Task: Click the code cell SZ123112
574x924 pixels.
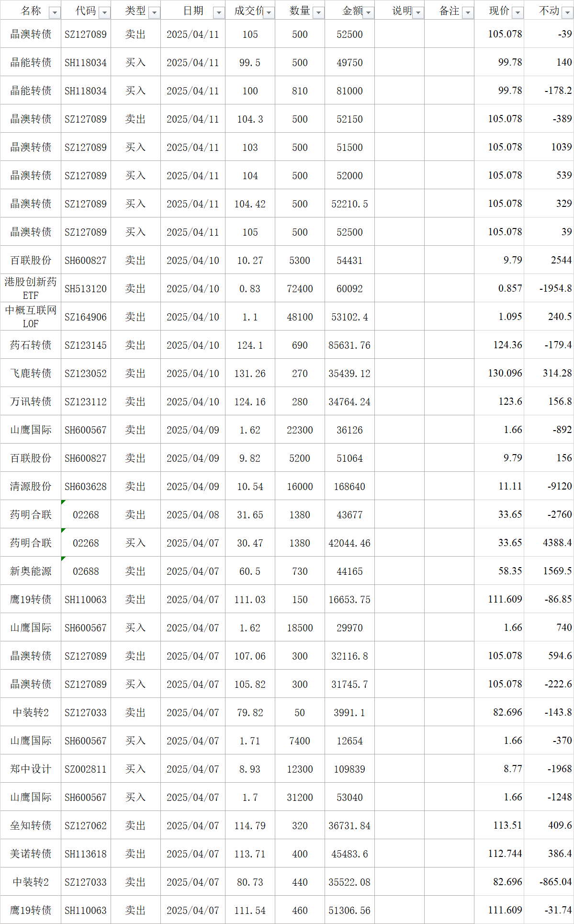Action: coord(86,401)
